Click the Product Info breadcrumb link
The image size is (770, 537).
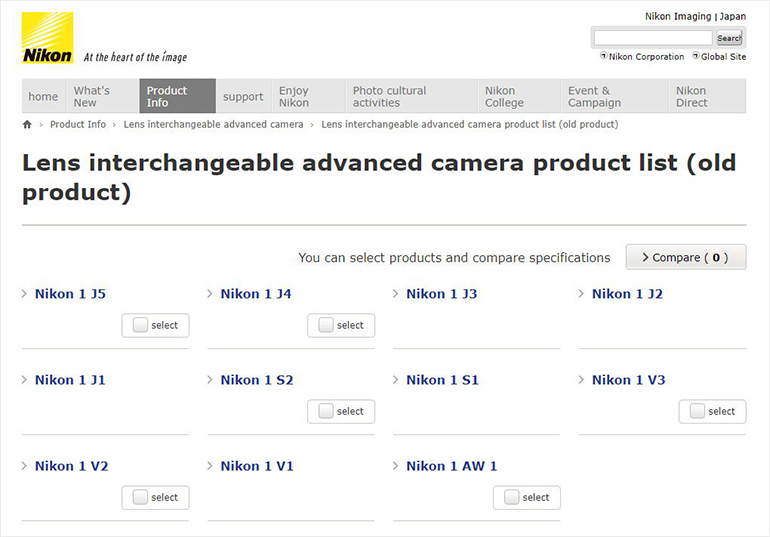(x=77, y=125)
